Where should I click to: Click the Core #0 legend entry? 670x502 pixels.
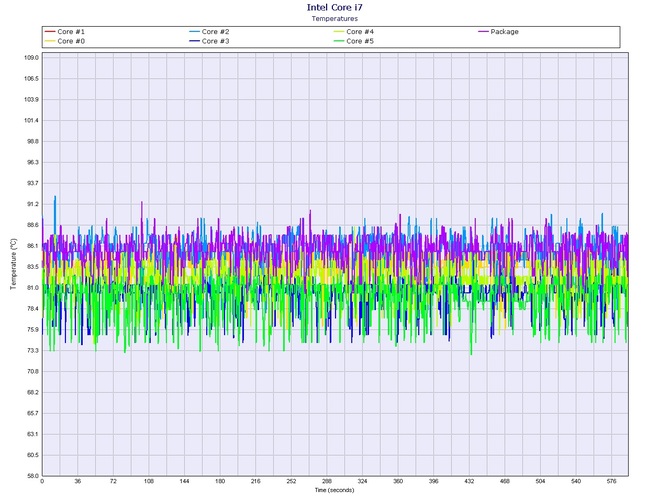[65, 41]
